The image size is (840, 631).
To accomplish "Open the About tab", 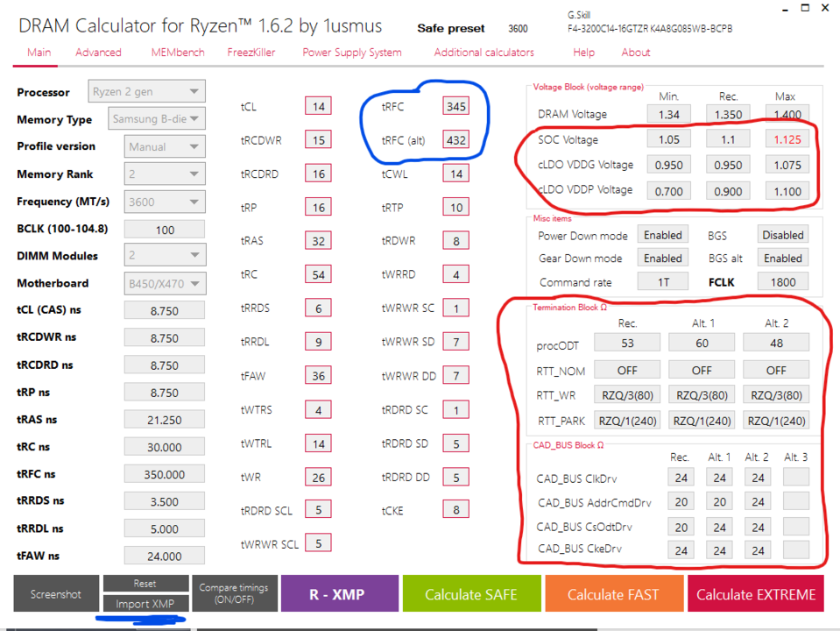I will tap(636, 53).
